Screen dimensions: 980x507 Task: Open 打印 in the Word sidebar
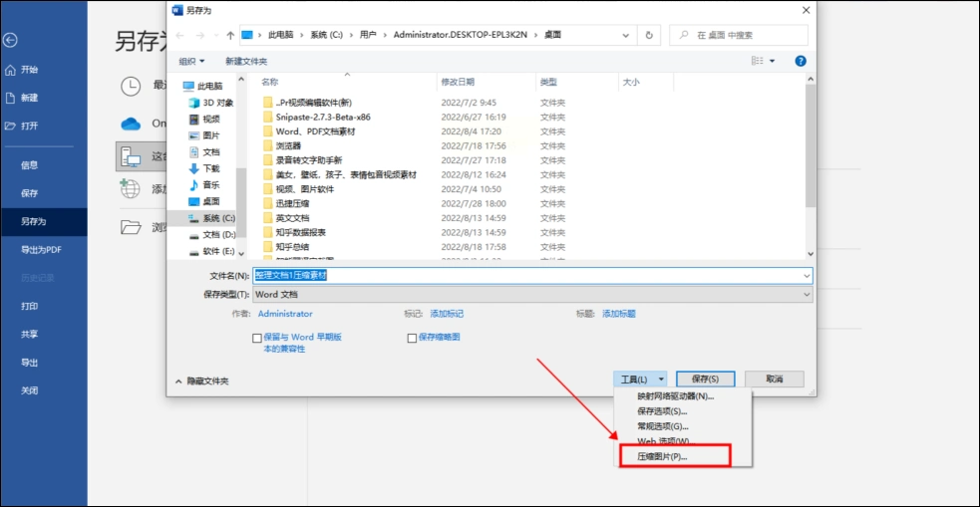(29, 306)
